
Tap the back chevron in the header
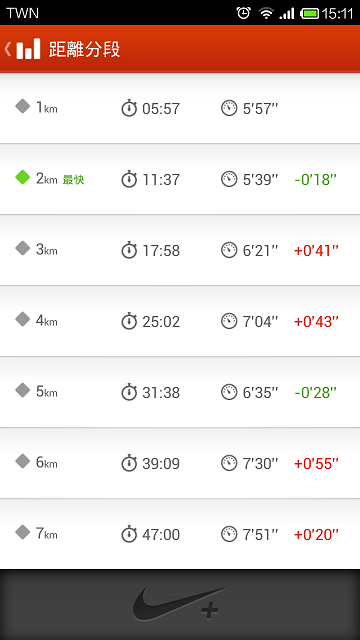[x=7, y=49]
